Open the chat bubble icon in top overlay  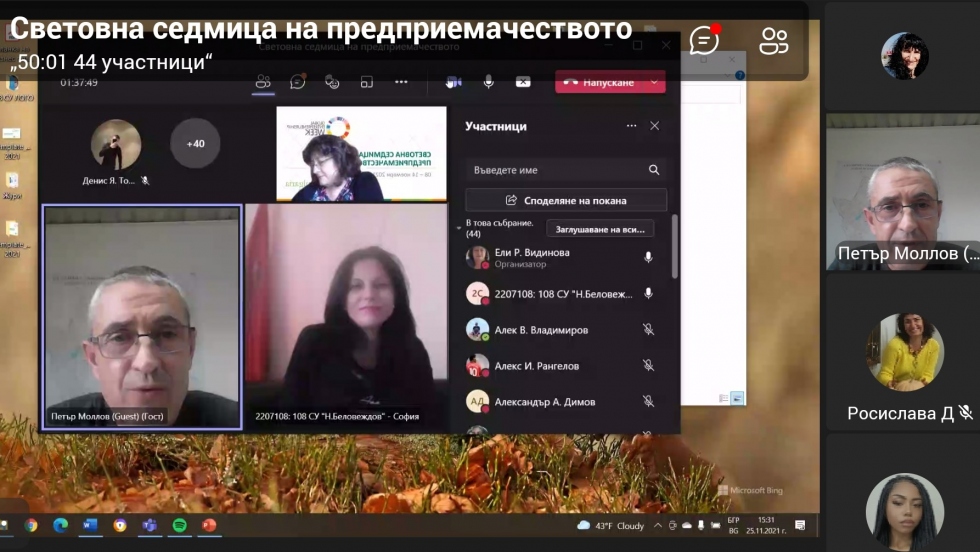704,41
